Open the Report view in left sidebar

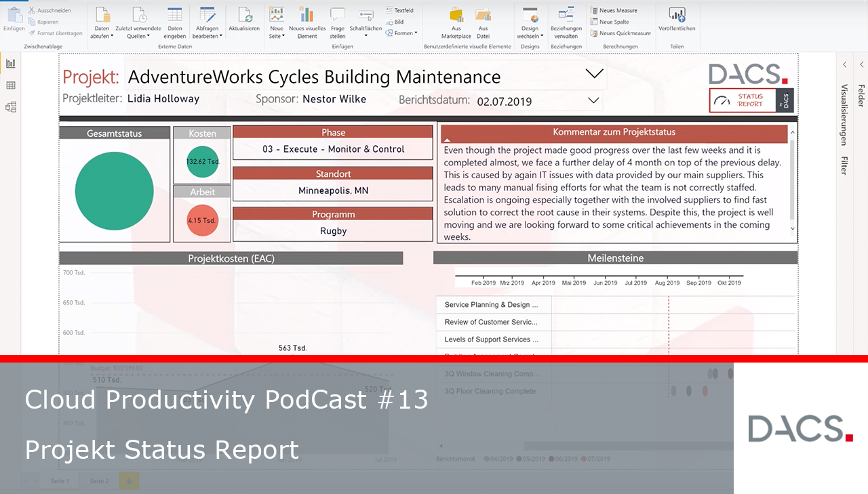[10, 64]
